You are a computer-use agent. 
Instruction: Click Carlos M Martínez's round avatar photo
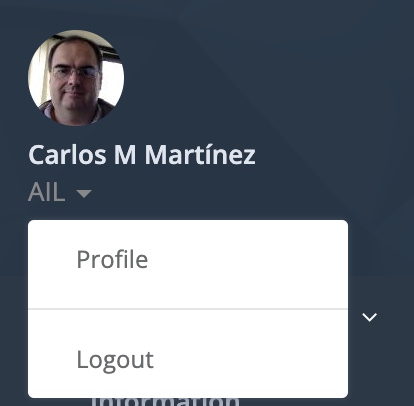coord(76,78)
